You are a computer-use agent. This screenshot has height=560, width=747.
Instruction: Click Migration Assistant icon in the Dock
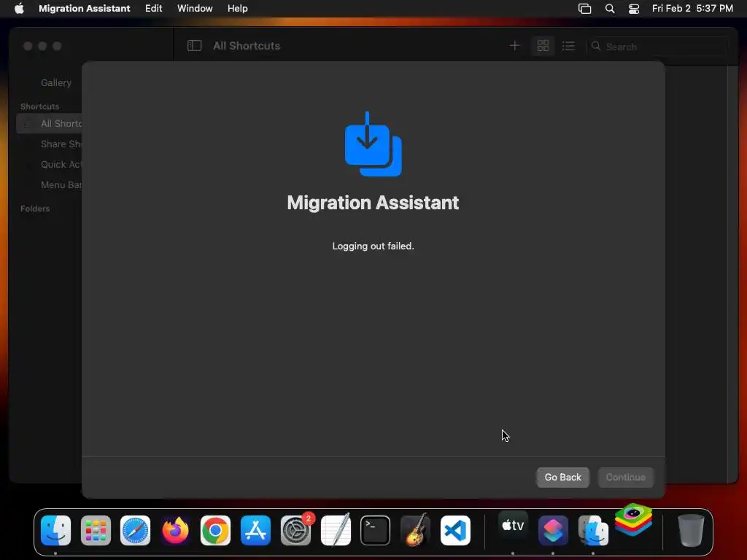pos(593,531)
